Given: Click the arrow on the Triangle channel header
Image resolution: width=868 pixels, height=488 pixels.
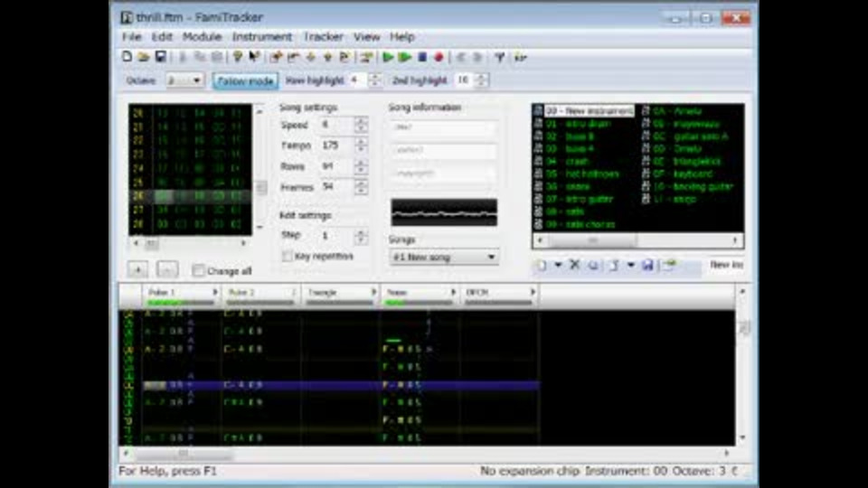Looking at the screenshot, I should [x=374, y=292].
